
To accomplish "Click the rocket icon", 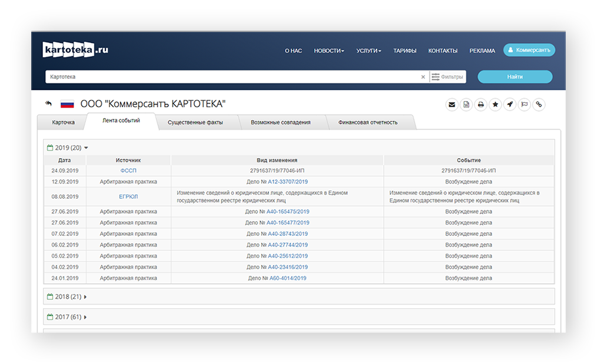I will pyautogui.click(x=510, y=104).
